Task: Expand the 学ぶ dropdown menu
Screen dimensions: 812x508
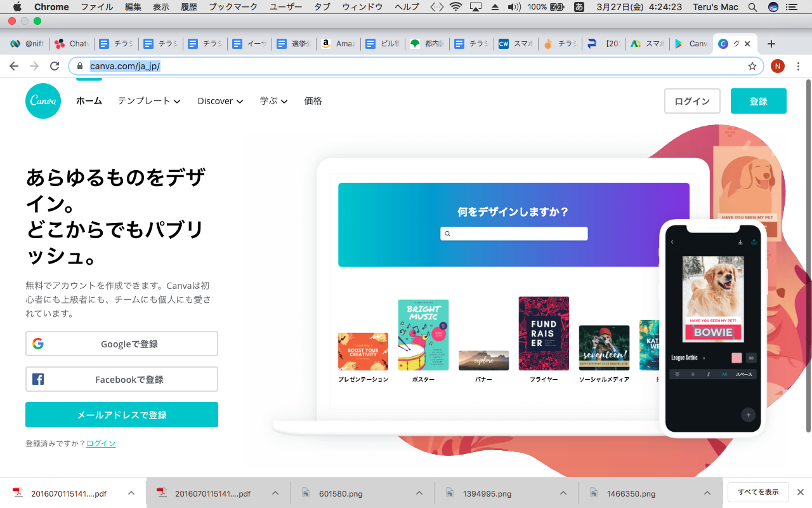Action: pos(273,101)
